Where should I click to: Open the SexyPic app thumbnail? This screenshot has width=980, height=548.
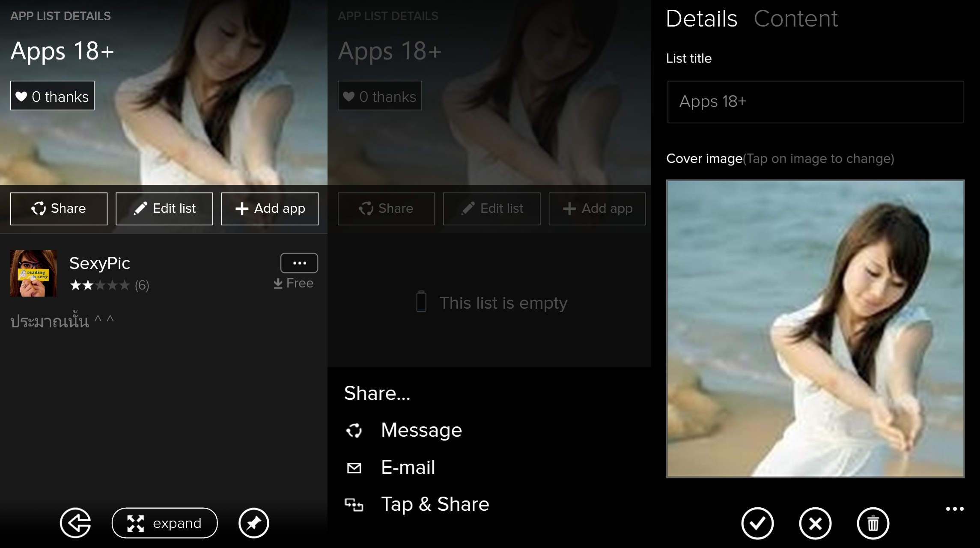(x=33, y=273)
